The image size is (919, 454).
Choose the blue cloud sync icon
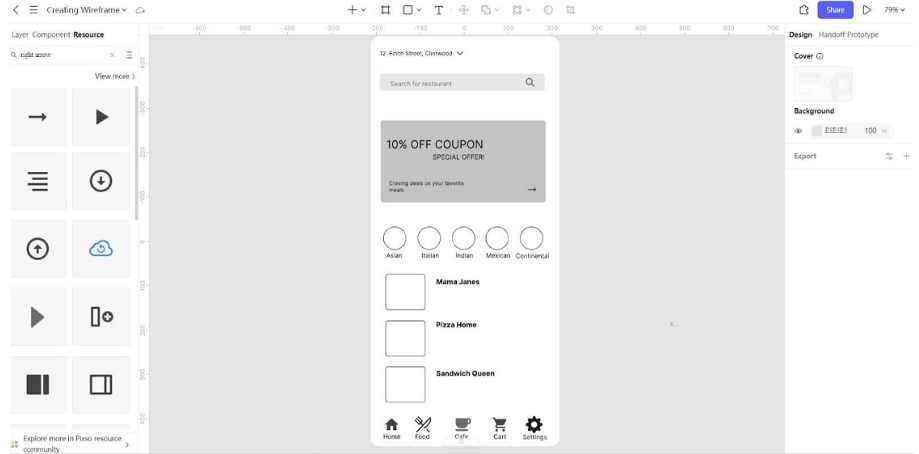tap(101, 249)
